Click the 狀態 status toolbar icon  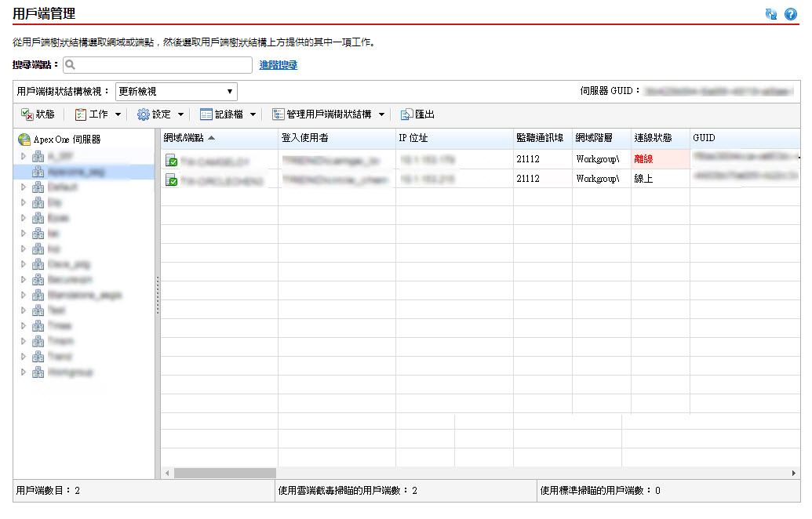(27, 114)
